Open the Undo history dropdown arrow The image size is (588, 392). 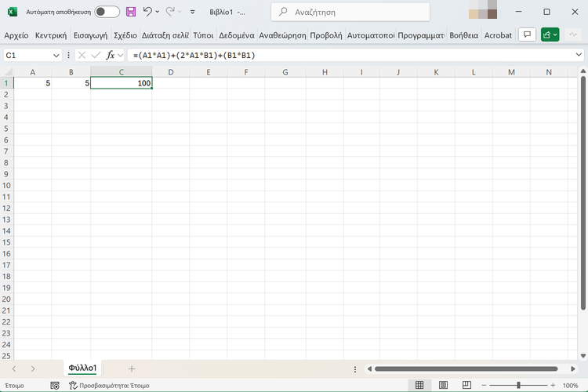click(x=157, y=12)
